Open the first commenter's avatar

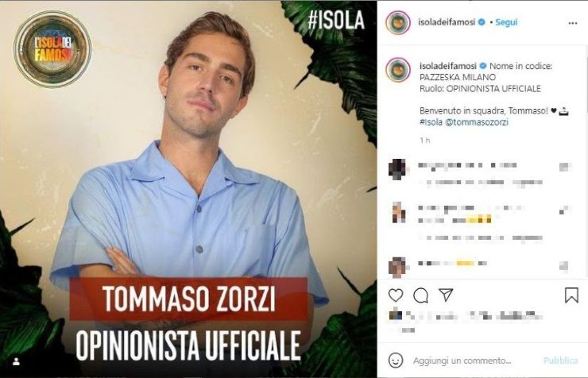pos(397,169)
